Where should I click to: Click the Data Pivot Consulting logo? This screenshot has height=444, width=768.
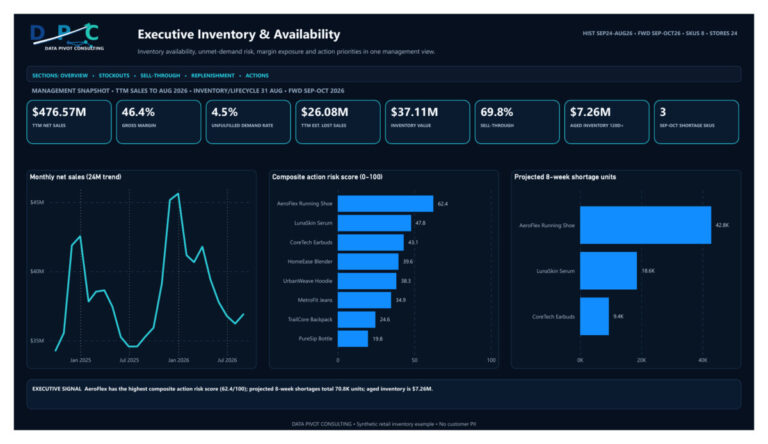67,37
